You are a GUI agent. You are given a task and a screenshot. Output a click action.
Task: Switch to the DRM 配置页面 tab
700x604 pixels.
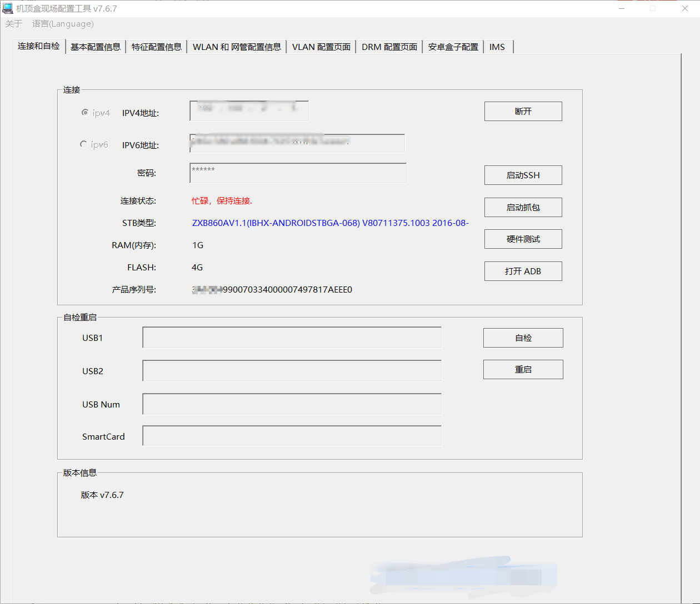tap(389, 47)
